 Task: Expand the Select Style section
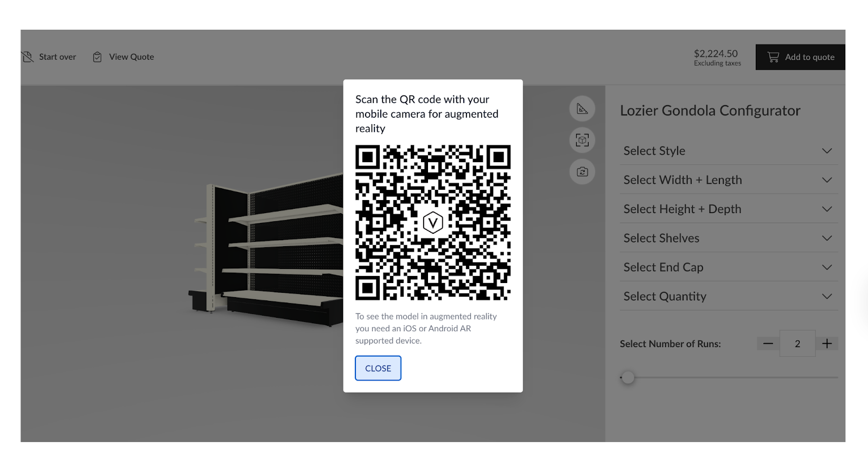(x=729, y=151)
